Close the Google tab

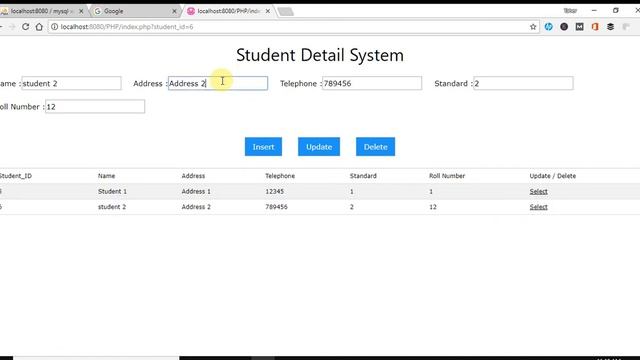(174, 11)
